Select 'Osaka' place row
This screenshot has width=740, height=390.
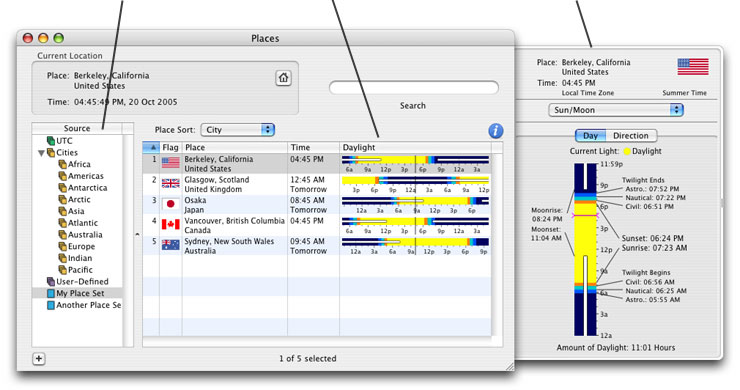coord(317,204)
